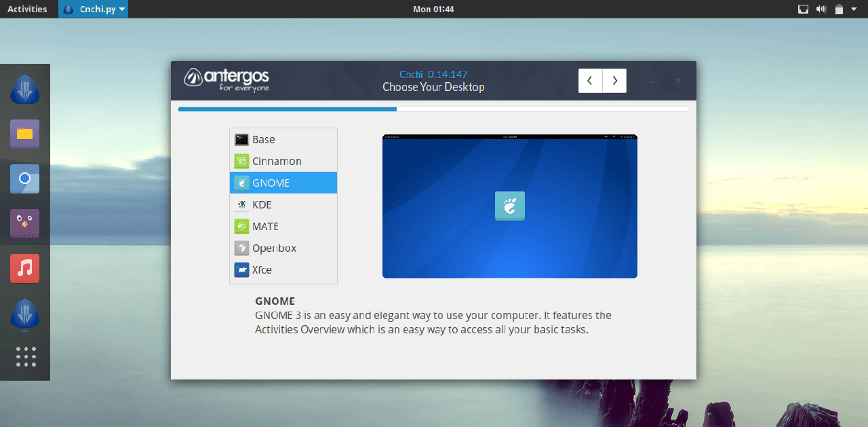Pick KDE in the desktop list
Screen dimensions: 868x427
283,204
